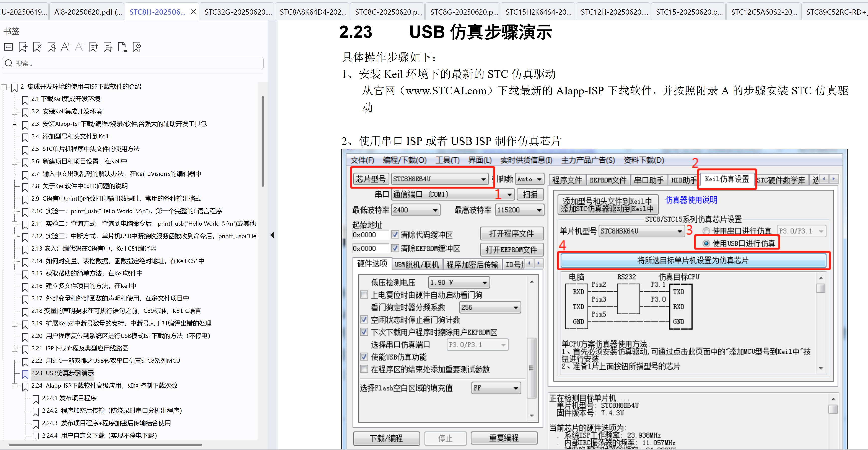868x450 pixels.
Task: Click the delete bookmark icon
Action: pyautogui.click(x=37, y=47)
